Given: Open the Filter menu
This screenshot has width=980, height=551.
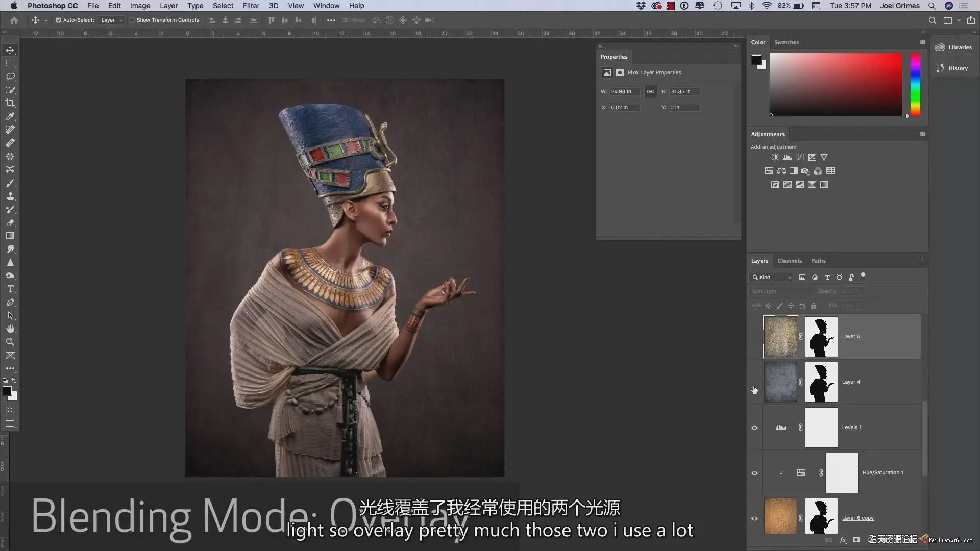Looking at the screenshot, I should pyautogui.click(x=251, y=6).
